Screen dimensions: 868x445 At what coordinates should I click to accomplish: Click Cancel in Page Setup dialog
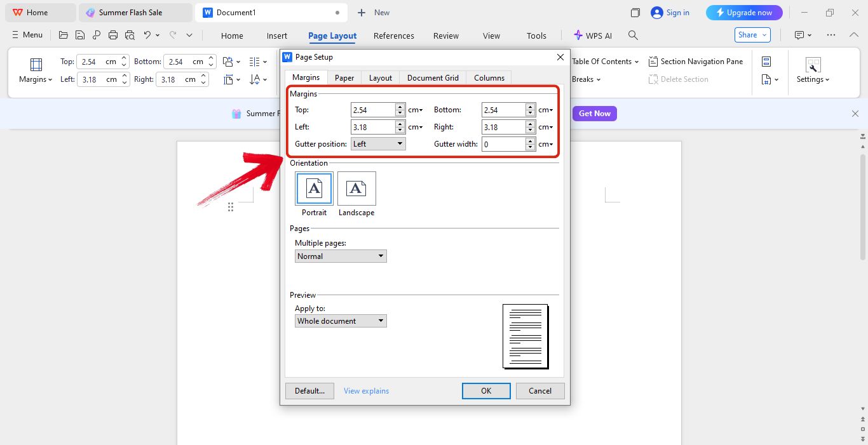click(540, 391)
